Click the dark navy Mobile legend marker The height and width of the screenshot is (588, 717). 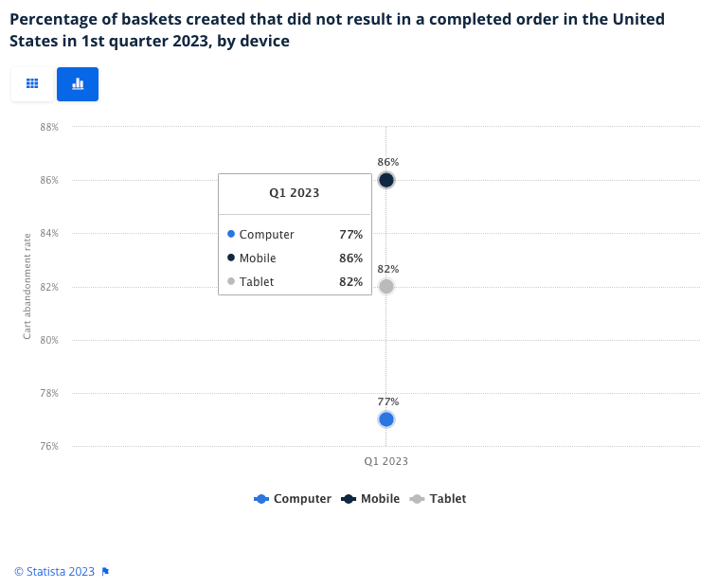tap(349, 499)
